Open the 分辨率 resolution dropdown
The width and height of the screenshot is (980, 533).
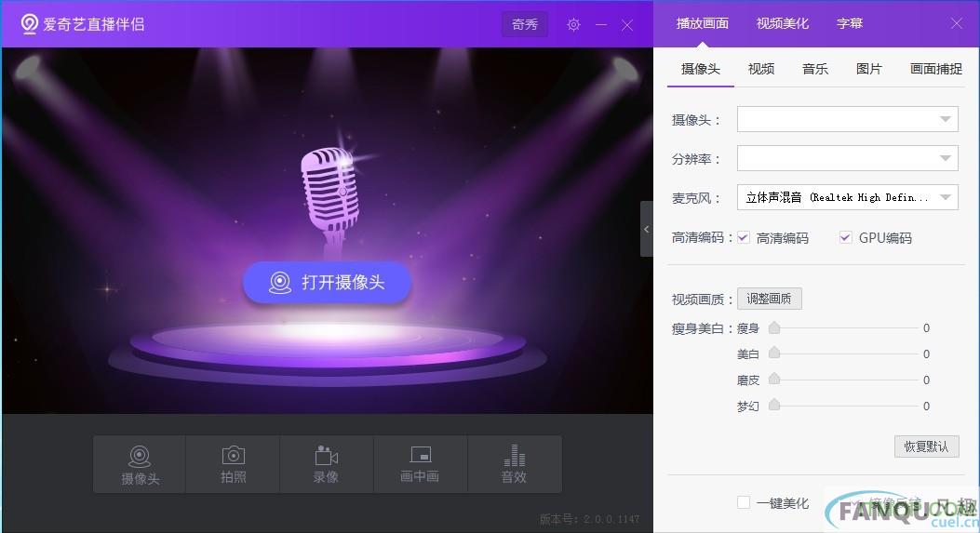[x=848, y=158]
